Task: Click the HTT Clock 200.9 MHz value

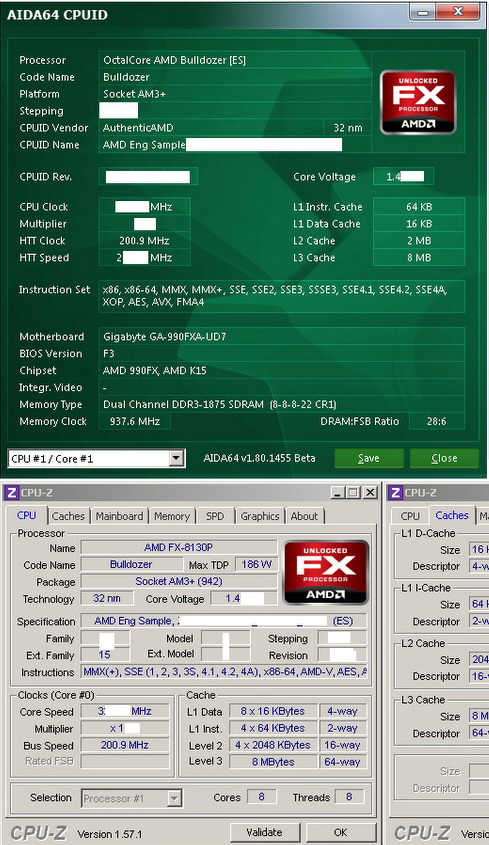Action: point(144,241)
